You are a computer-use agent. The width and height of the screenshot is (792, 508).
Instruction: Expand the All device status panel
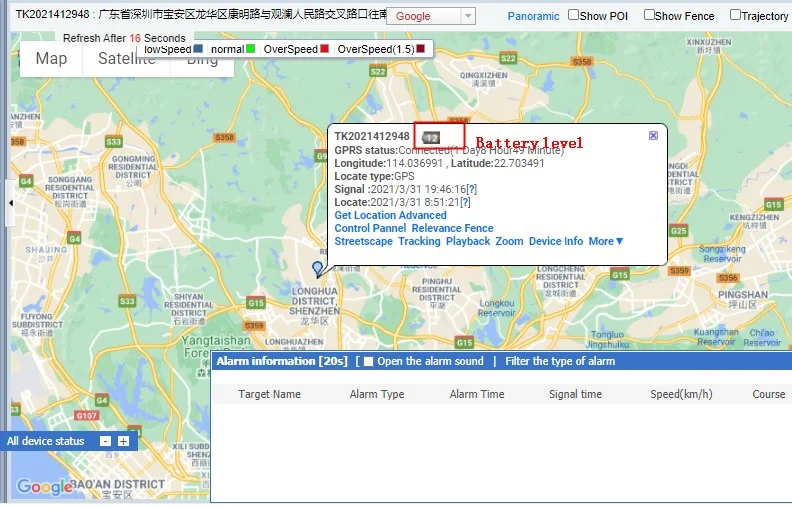pyautogui.click(x=123, y=441)
